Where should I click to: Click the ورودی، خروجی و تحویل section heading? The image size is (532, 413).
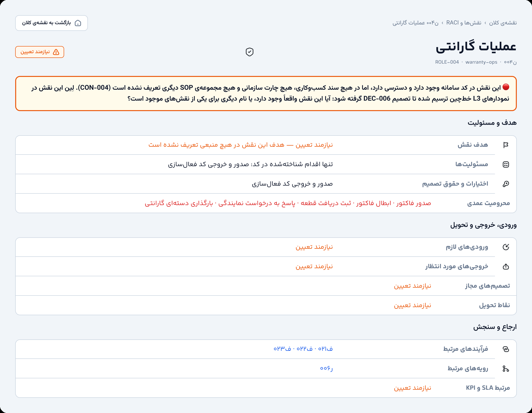(x=483, y=225)
